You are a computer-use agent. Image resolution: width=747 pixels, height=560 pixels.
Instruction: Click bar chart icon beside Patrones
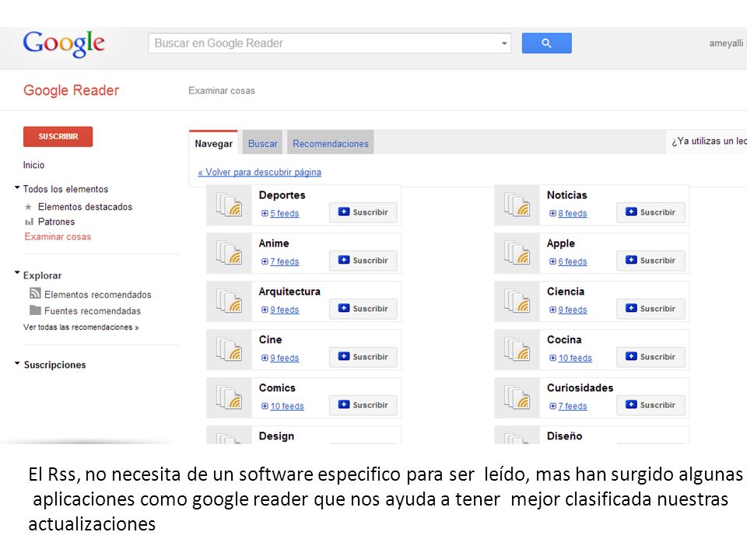pos(29,222)
